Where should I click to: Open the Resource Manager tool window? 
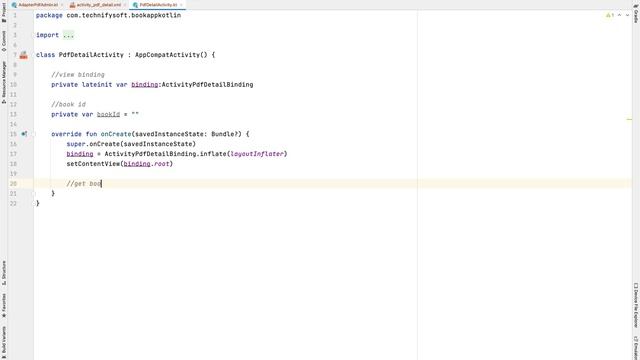[4, 82]
